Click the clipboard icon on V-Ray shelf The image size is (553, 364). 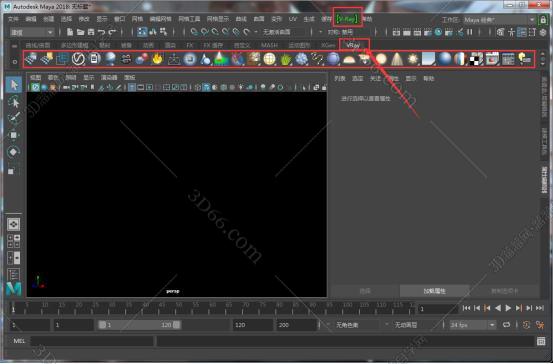(94, 59)
